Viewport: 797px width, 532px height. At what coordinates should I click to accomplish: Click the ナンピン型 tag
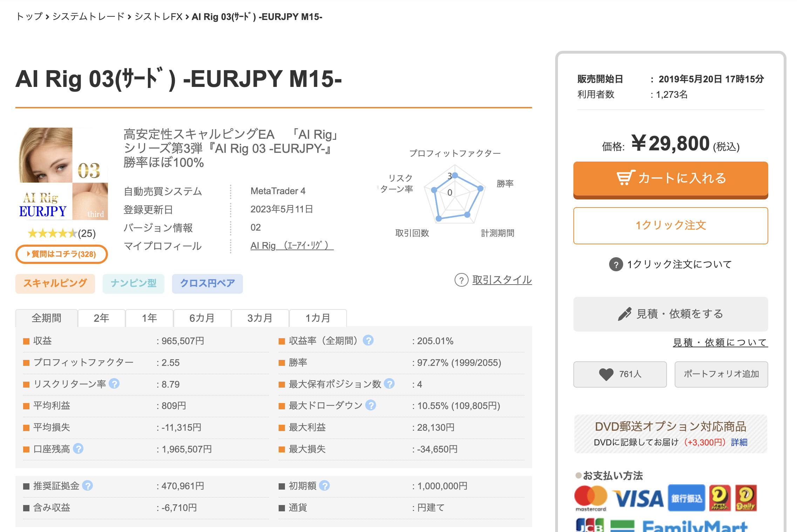[x=133, y=284]
